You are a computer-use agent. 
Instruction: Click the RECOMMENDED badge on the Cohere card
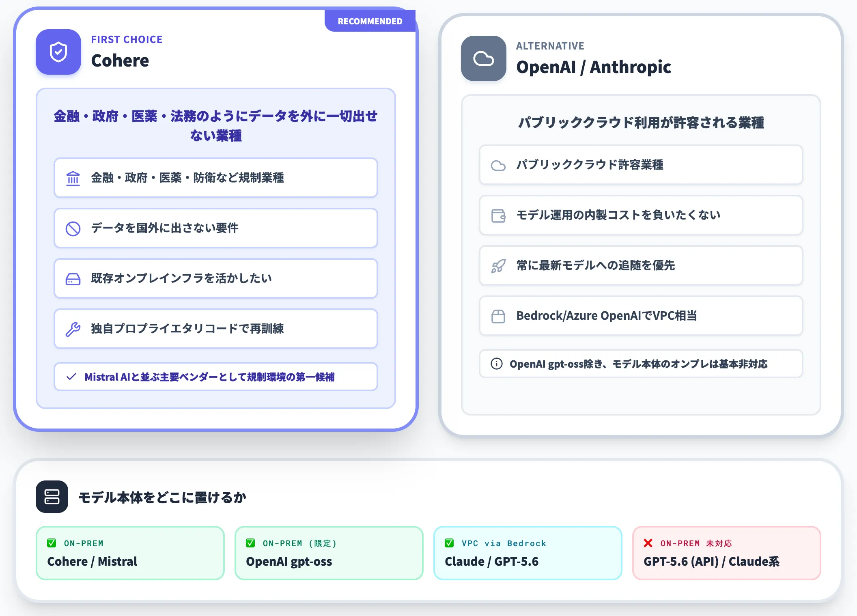[x=370, y=21]
